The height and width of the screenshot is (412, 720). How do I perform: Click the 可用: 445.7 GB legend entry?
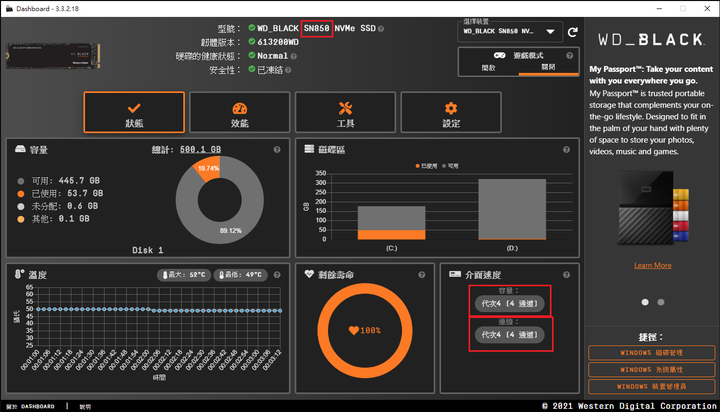[58, 181]
